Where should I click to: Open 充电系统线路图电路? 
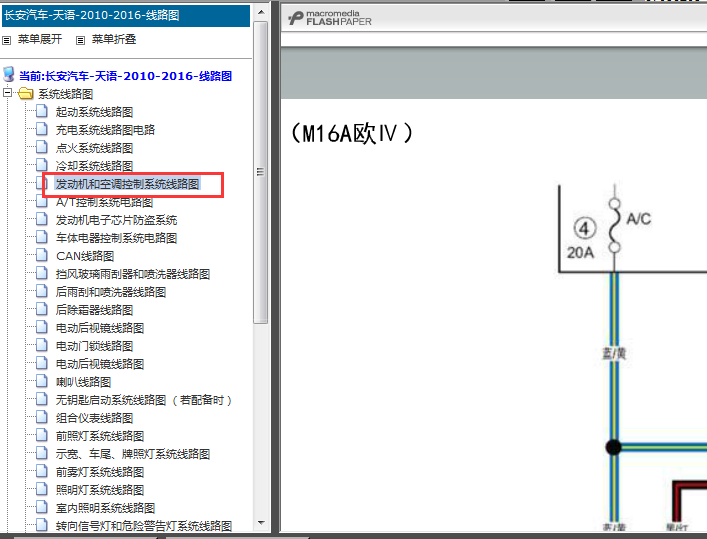tap(105, 130)
